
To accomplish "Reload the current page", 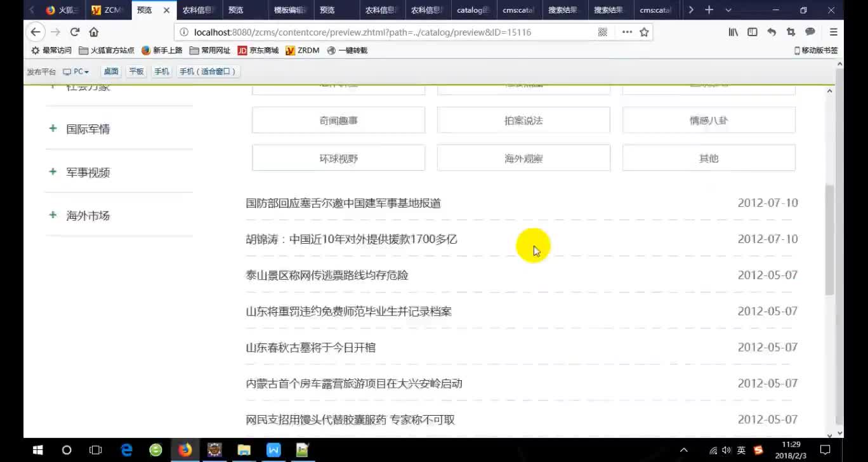I will click(75, 32).
